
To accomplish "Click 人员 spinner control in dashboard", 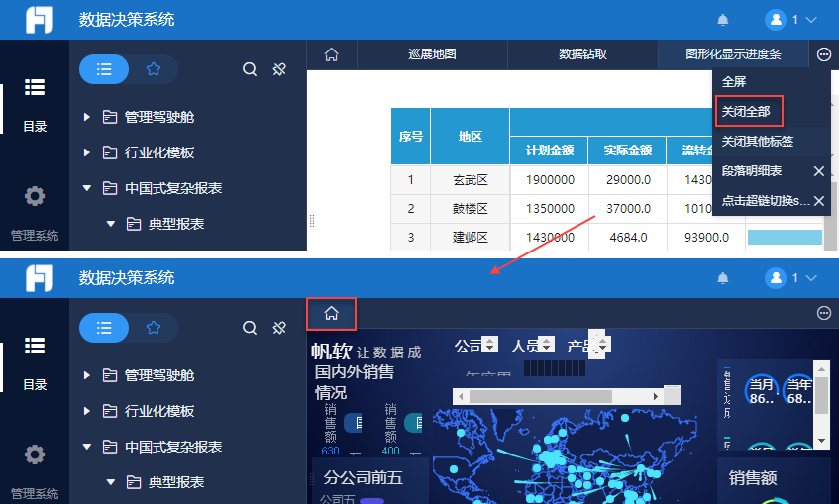I will pos(546,344).
